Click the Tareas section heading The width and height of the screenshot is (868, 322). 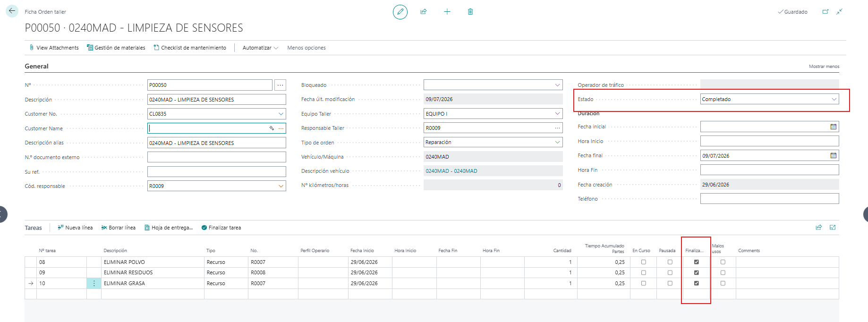tap(33, 228)
